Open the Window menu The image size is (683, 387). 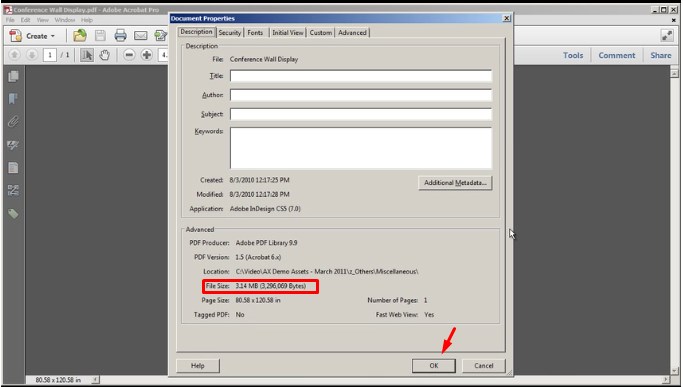tap(65, 20)
